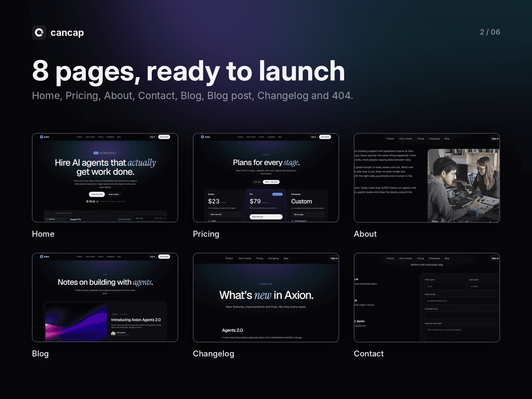Focus the First name field in Contact preview
This screenshot has width=532, height=399.
click(x=446, y=286)
